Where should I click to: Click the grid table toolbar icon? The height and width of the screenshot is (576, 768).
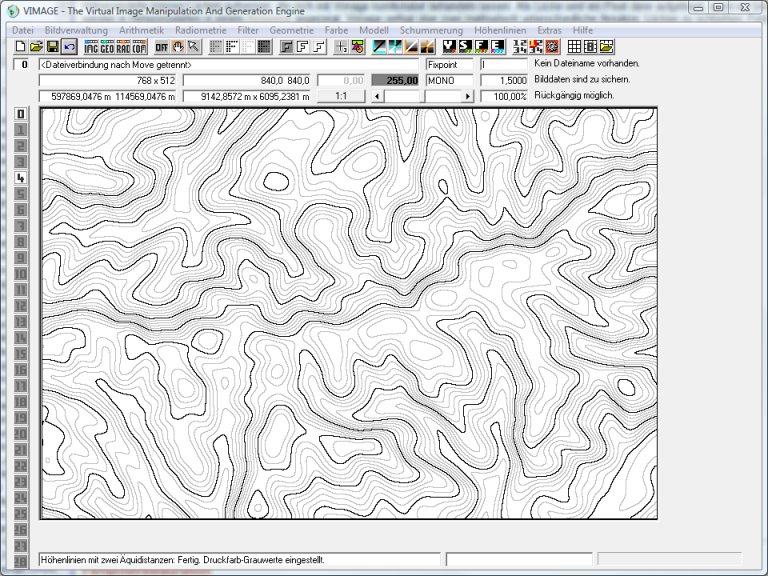[x=575, y=47]
